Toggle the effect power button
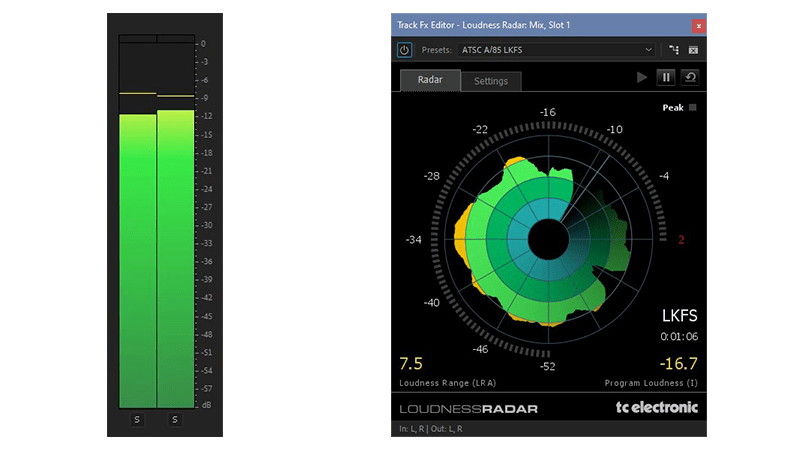This screenshot has height=450, width=800. 404,50
